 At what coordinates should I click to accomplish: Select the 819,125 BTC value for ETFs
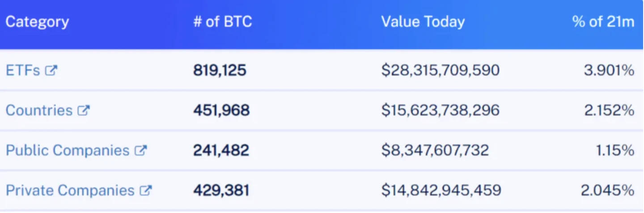[220, 70]
